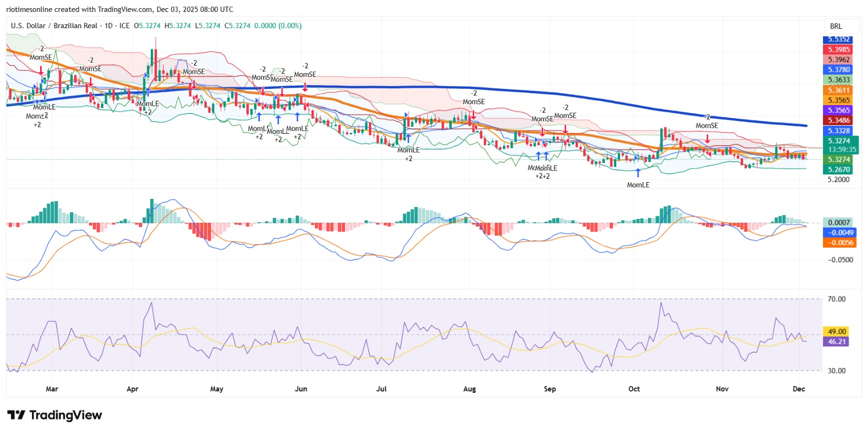Click the high value H5.3274
Viewport: 868px width, 433px height.
[x=178, y=25]
